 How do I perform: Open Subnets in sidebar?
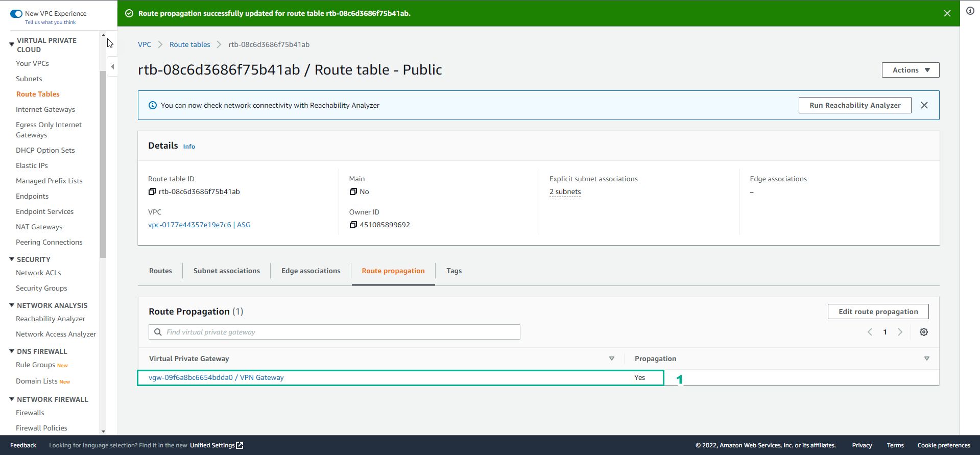29,79
